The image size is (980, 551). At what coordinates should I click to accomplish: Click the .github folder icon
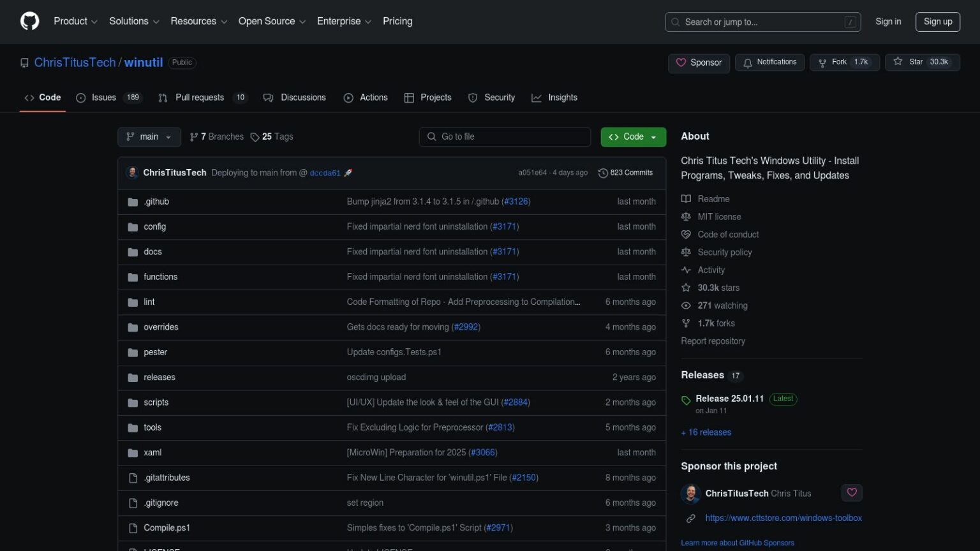click(133, 202)
